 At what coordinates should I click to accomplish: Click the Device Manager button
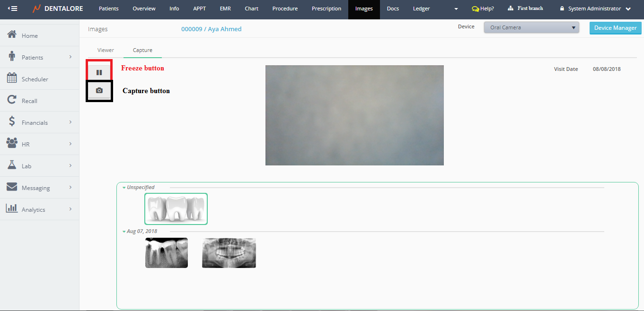[x=615, y=28]
